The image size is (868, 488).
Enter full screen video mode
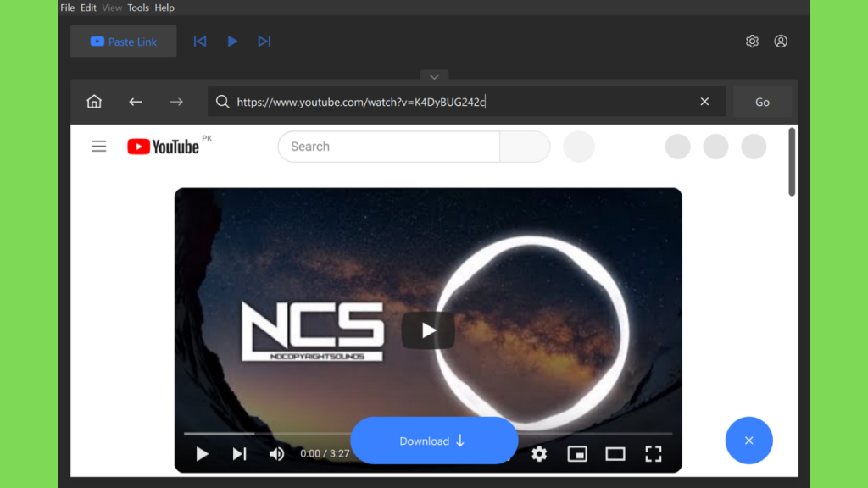point(654,454)
